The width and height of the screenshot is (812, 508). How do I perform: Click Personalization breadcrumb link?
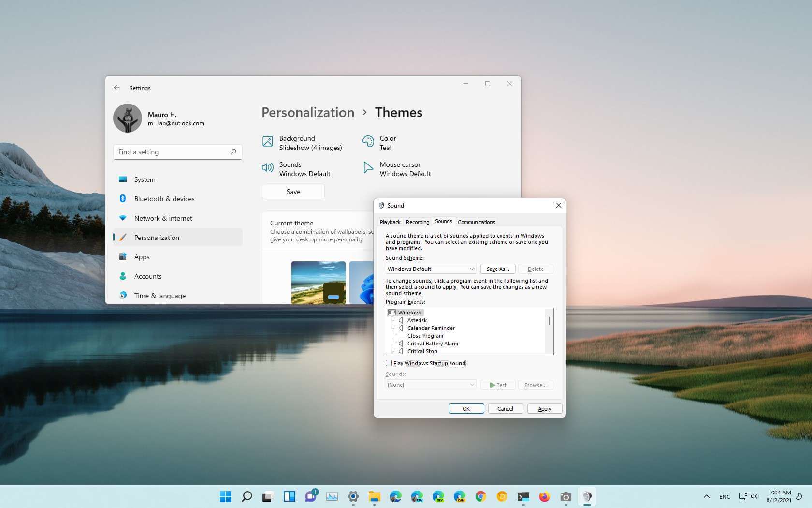point(308,112)
